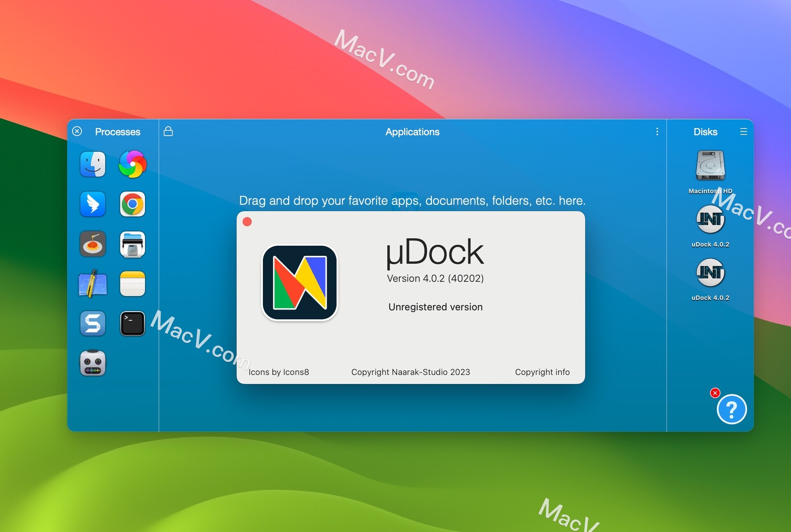
Task: Open the folder-and-disk press app icon
Action: pos(132,244)
